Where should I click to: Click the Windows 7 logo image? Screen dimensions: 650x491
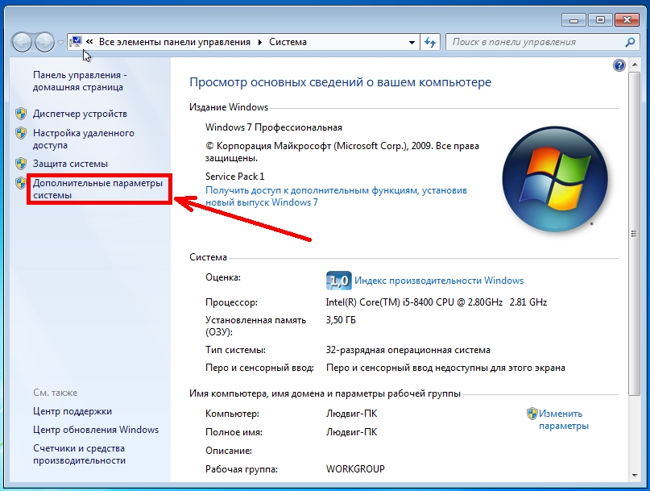coord(555,180)
